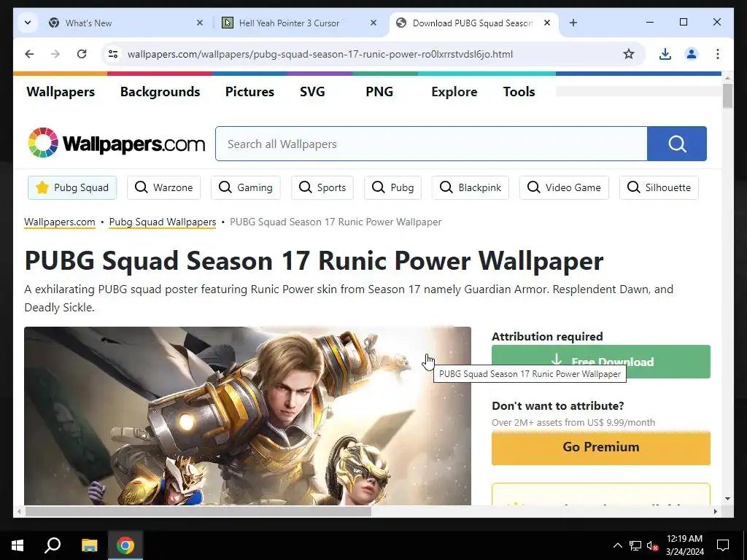Open a new browser tab
This screenshot has height=560, width=747.
tap(573, 23)
